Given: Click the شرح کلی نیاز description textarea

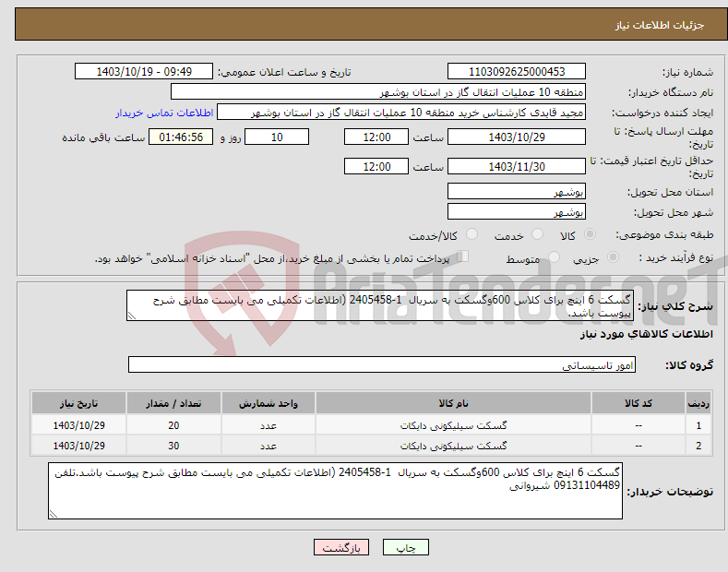Looking at the screenshot, I should 380,305.
